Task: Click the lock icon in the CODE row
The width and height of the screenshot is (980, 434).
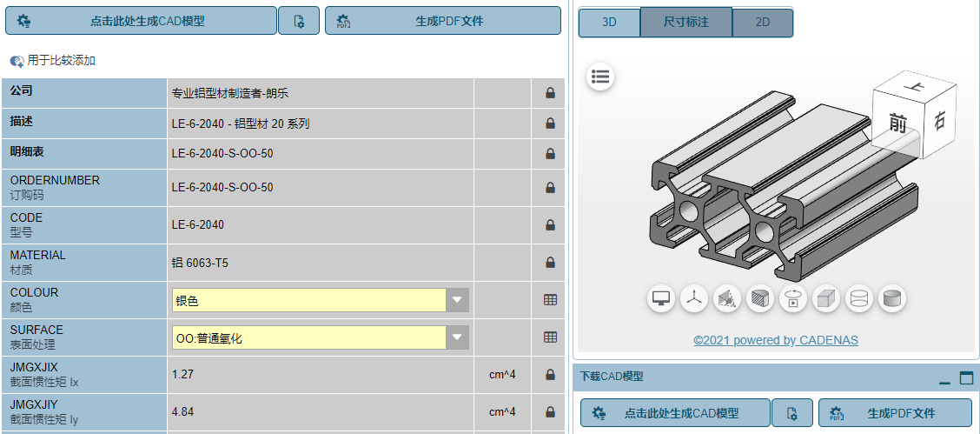Action: [550, 224]
